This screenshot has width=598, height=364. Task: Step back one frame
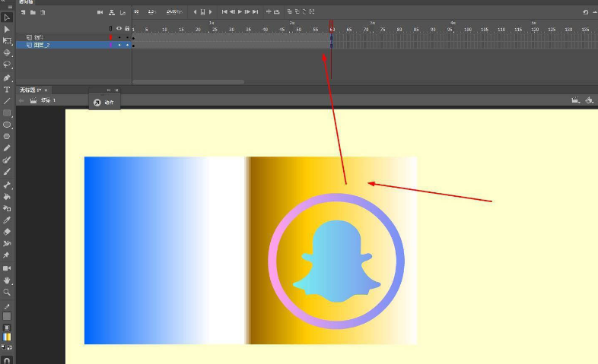[x=232, y=12]
